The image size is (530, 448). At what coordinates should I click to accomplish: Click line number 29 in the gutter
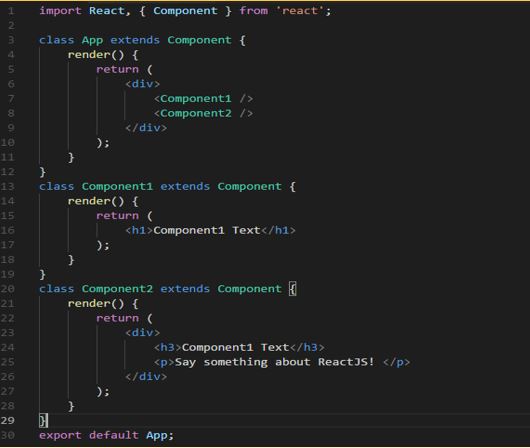click(x=8, y=420)
